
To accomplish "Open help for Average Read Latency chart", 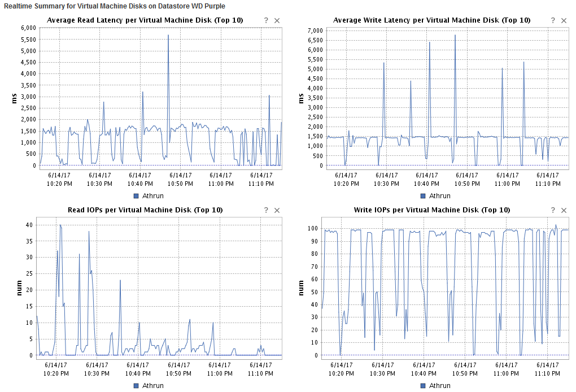I will [x=265, y=20].
